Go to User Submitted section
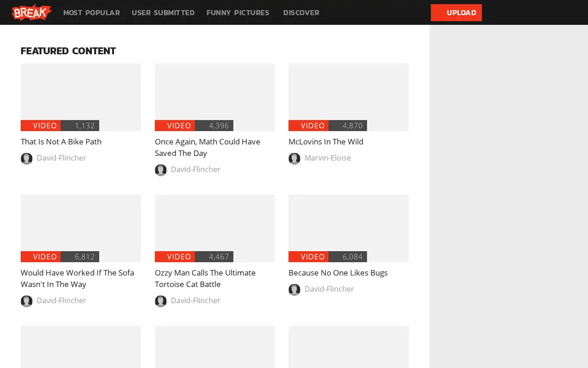 coord(163,13)
